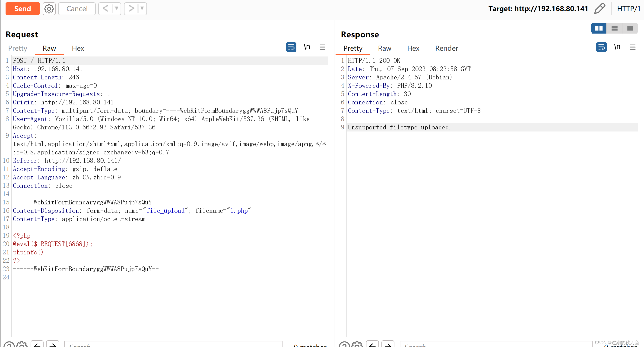Switch Response view to Raw tab

click(384, 48)
